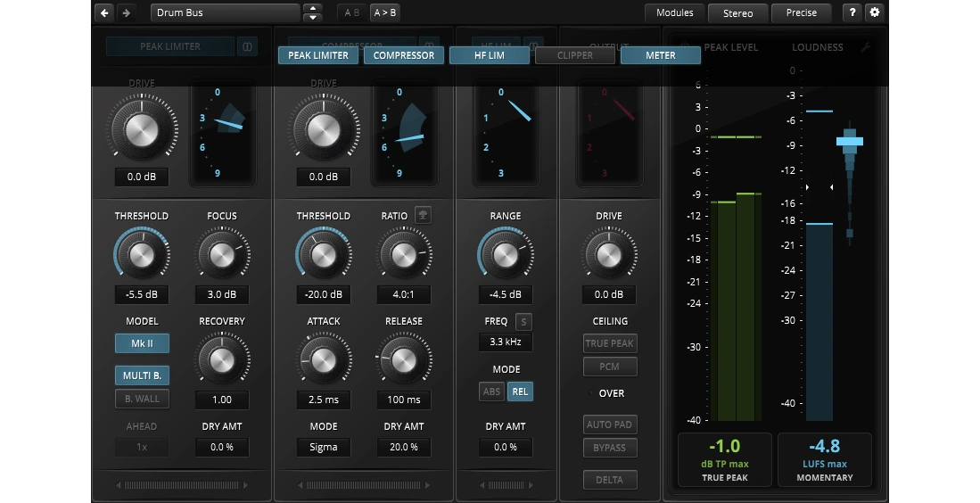Select the A B compare slot
Image resolution: width=980 pixels, height=503 pixels.
pos(352,12)
